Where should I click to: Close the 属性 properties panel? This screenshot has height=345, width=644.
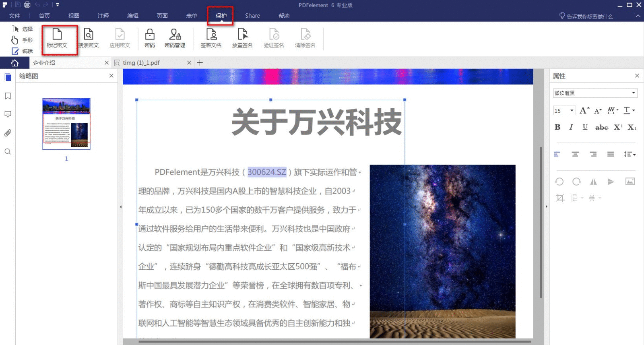(637, 76)
